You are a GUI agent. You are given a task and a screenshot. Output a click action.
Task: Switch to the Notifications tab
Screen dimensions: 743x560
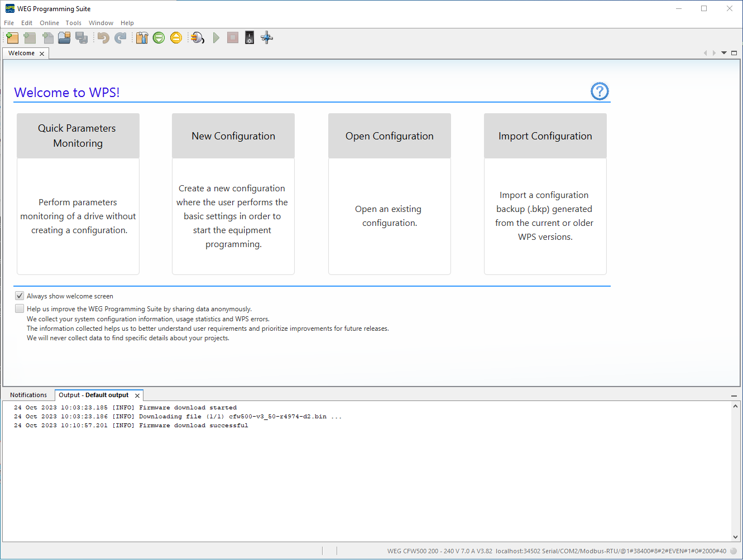click(x=28, y=395)
